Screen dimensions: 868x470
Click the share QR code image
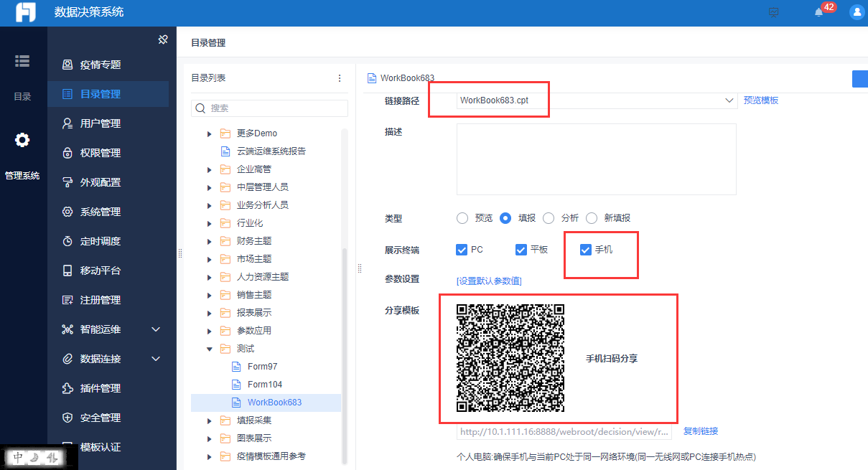[x=510, y=358]
